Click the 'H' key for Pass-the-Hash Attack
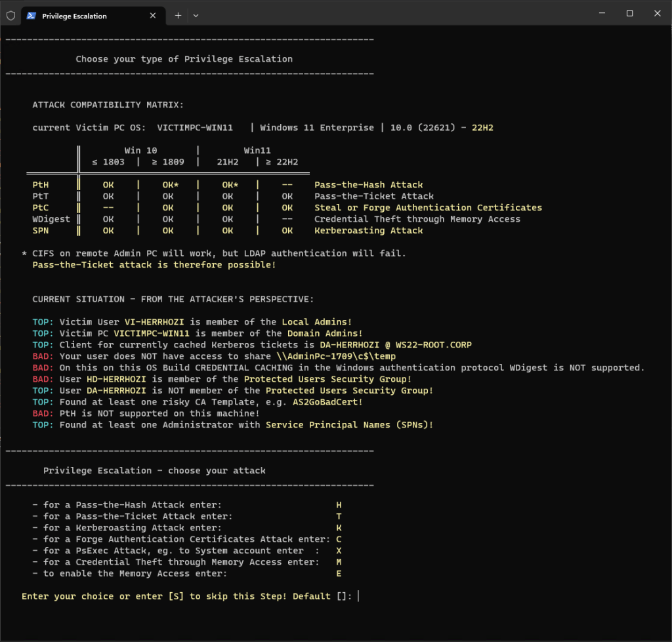672x642 pixels. click(339, 505)
